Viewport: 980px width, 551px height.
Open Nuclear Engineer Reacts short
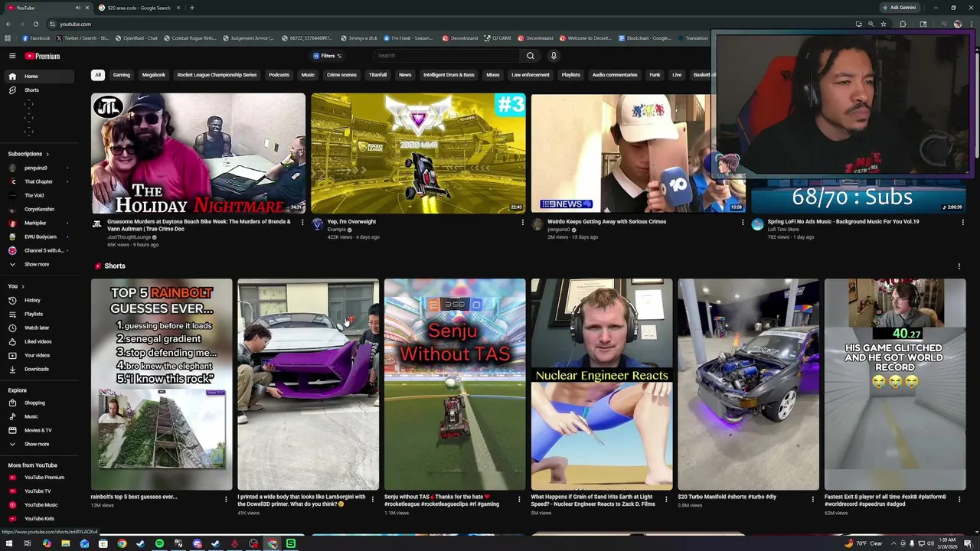coord(602,384)
